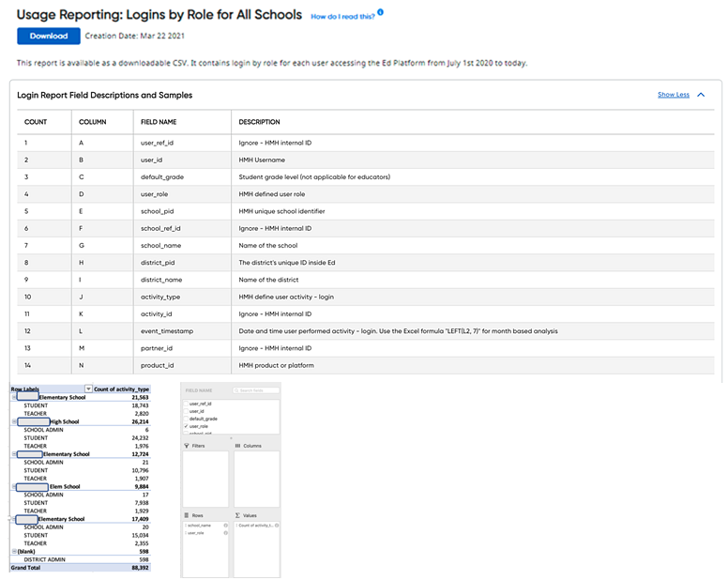Select user_role item in Rows area
Image resolution: width=728 pixels, height=580 pixels.
pyautogui.click(x=197, y=533)
